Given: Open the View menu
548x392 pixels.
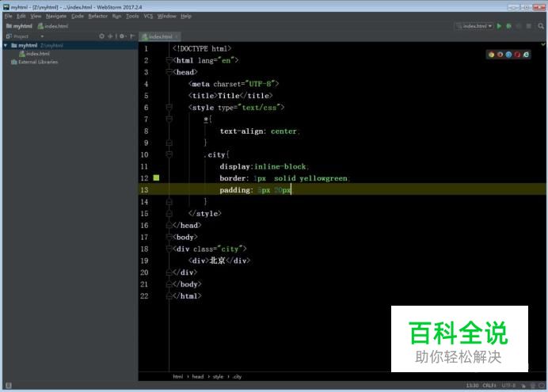Looking at the screenshot, I should pos(36,16).
